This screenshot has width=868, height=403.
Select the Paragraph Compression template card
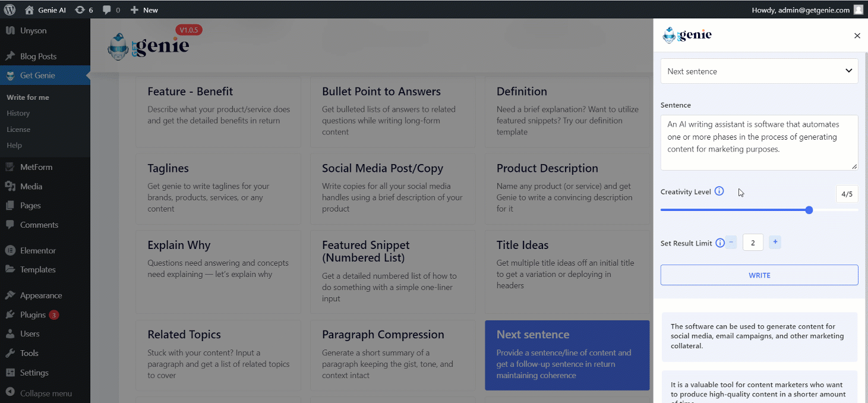point(393,355)
